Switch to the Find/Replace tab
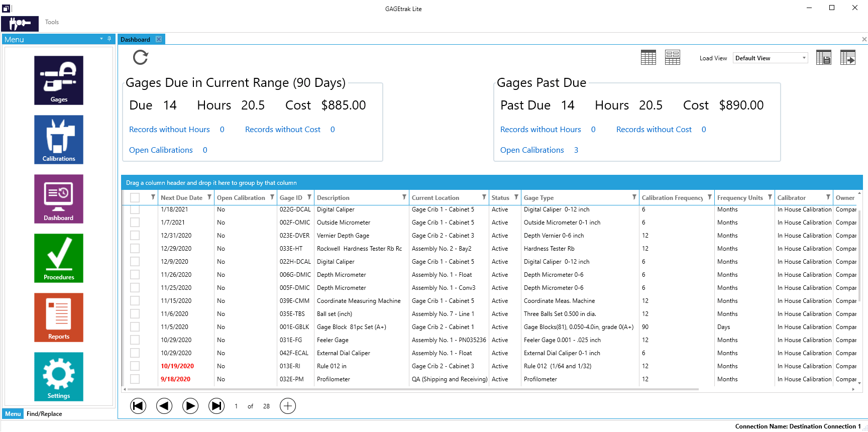 point(44,414)
